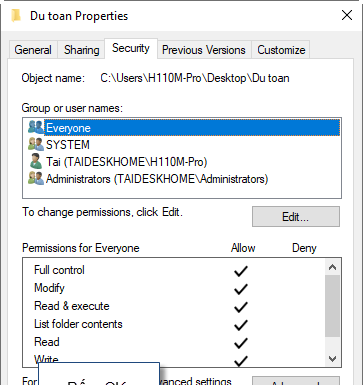Click the Allow column header
Viewport: 363px width, 385px height.
coord(243,248)
